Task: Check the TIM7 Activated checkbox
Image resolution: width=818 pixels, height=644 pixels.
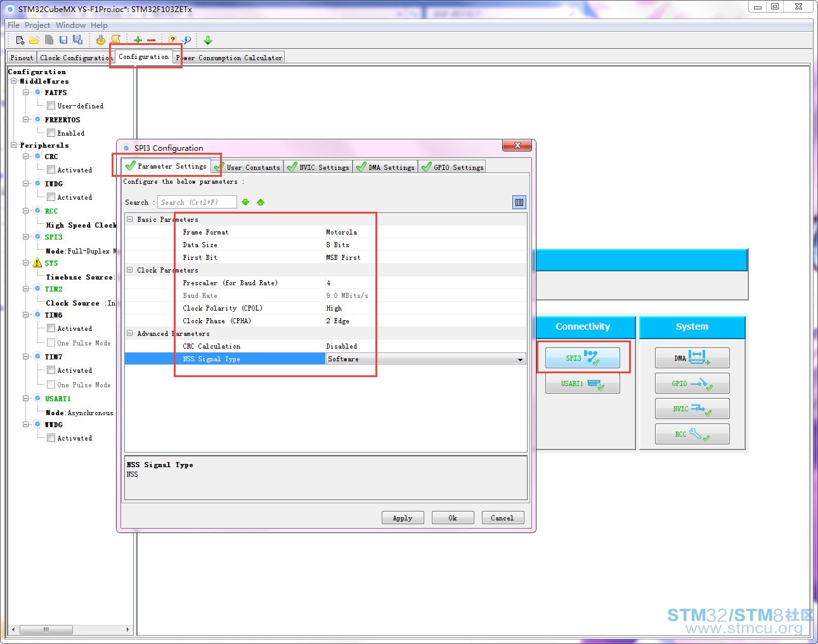Action: [x=51, y=370]
